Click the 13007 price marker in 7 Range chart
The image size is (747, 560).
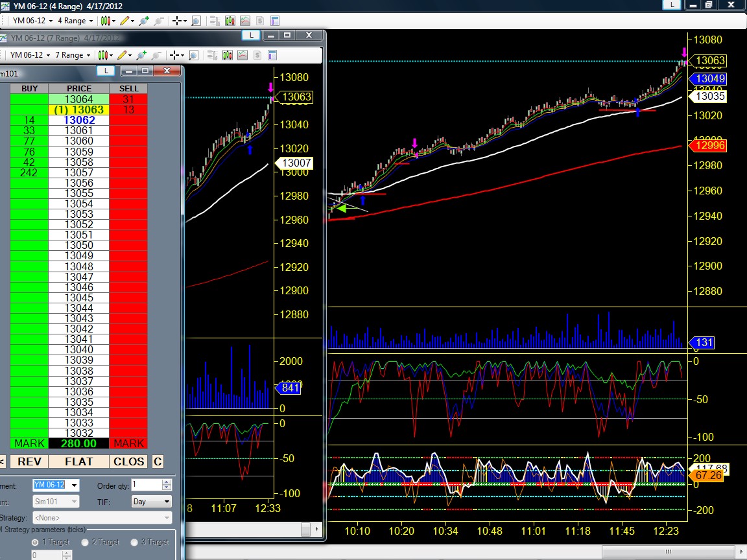pos(294,163)
